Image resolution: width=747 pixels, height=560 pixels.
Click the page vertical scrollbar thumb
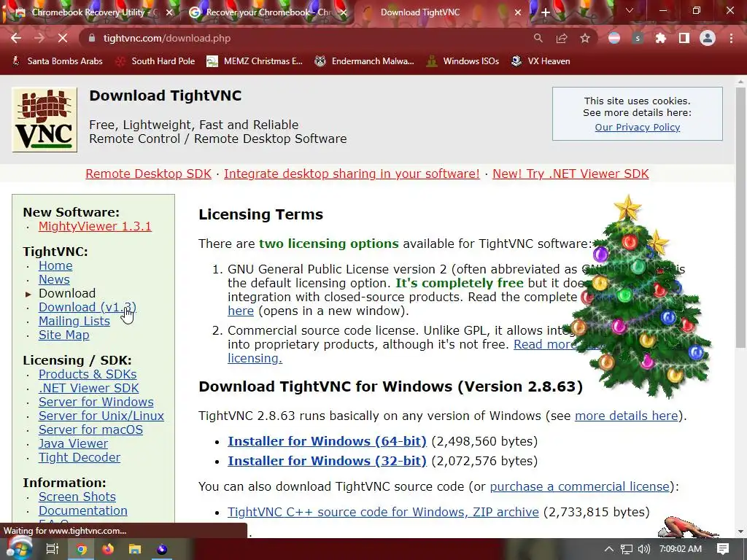[741, 217]
